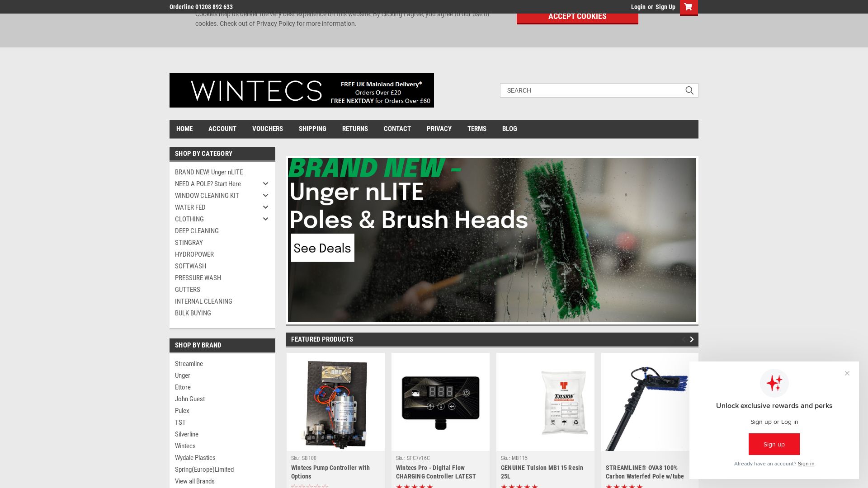Click the star rating under Wintecs Pump Controller
The image size is (868, 488).
coord(310,487)
